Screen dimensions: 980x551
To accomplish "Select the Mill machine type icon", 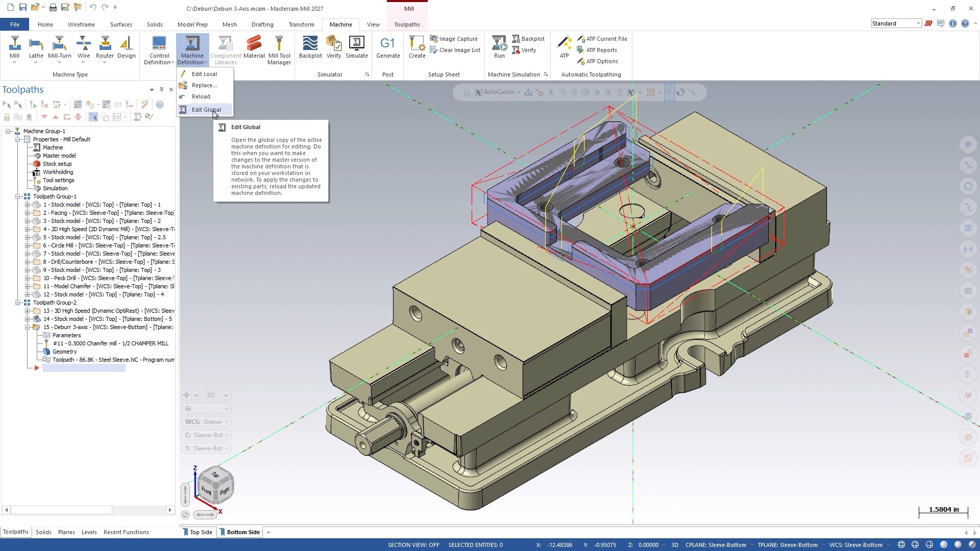I will [x=14, y=48].
